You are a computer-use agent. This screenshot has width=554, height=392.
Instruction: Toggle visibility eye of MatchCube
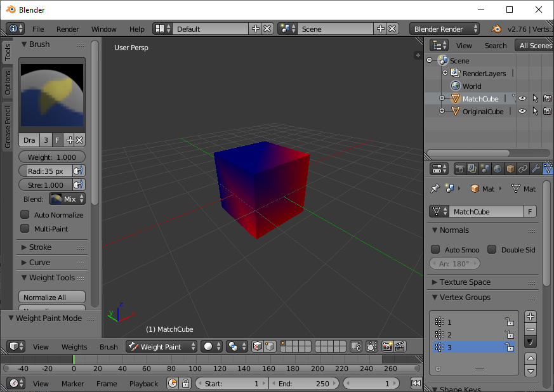522,98
